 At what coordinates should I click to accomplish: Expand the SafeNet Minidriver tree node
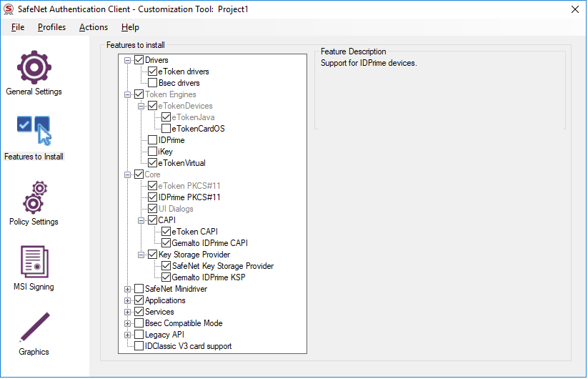coord(128,289)
